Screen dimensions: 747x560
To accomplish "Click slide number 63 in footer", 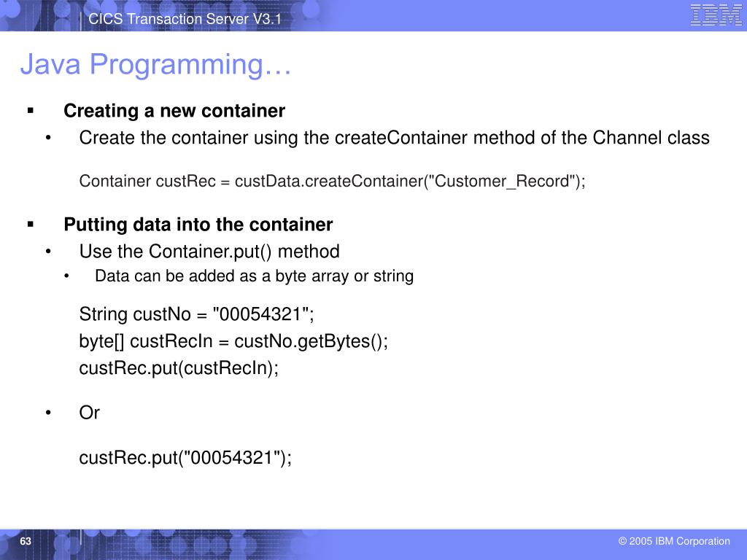I will coord(26,541).
